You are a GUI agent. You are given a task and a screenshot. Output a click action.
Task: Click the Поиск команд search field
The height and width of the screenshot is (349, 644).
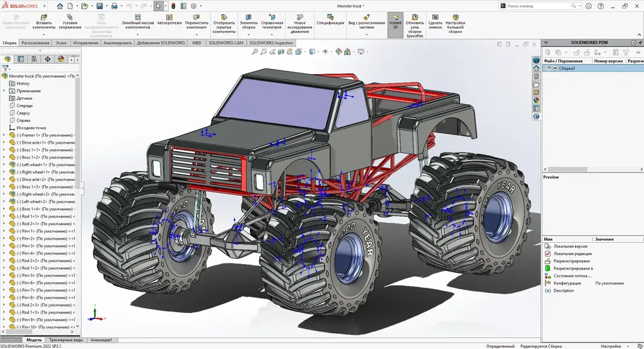point(538,6)
